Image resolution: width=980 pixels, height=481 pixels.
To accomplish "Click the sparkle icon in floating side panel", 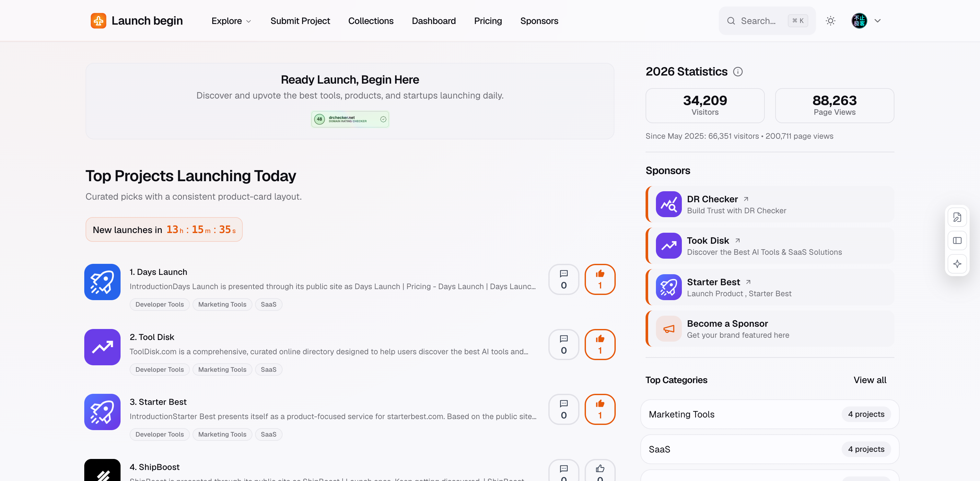I will 957,264.
